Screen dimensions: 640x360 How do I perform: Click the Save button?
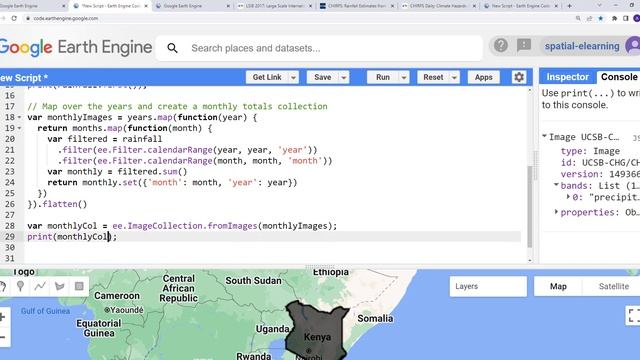(322, 77)
